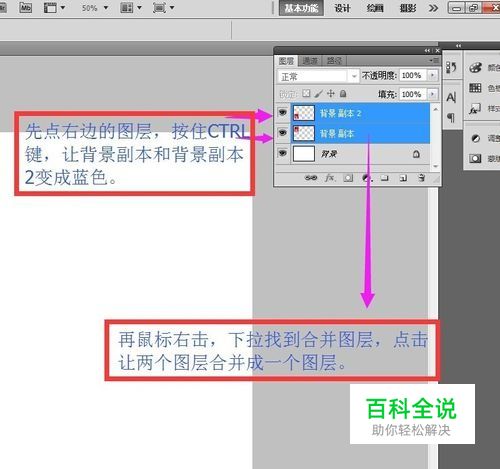Open the Character panel icon
The height and width of the screenshot is (469, 500).
[x=451, y=97]
